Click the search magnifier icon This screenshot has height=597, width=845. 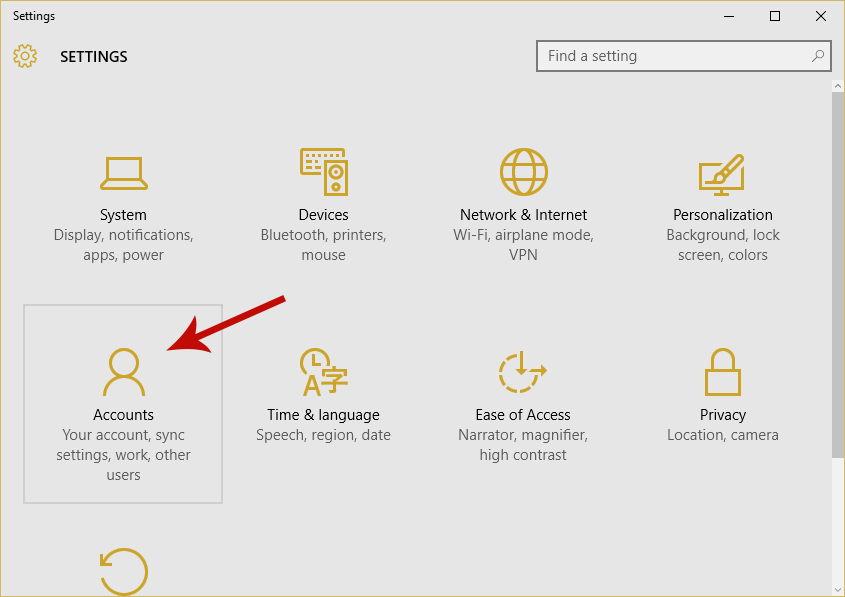pos(818,55)
